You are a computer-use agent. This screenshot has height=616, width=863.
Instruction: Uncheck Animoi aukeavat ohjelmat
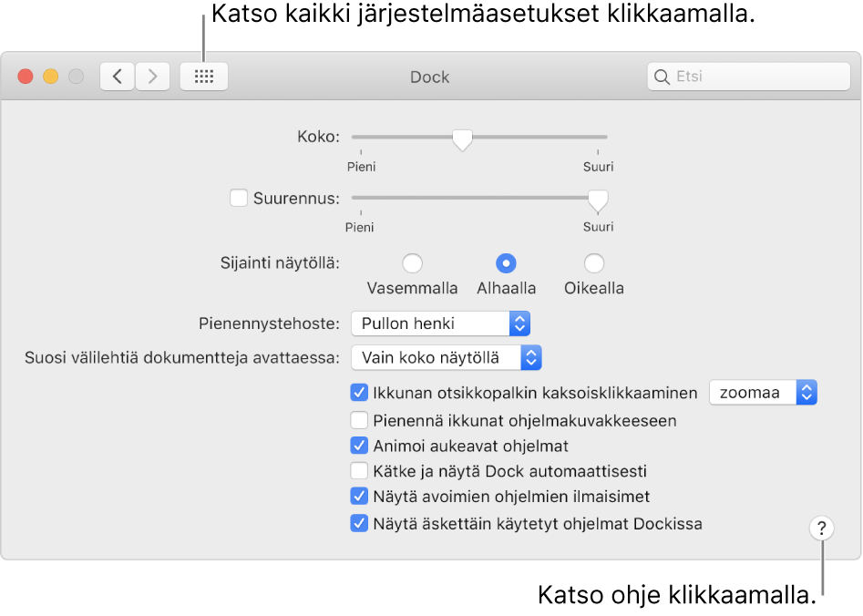click(359, 447)
